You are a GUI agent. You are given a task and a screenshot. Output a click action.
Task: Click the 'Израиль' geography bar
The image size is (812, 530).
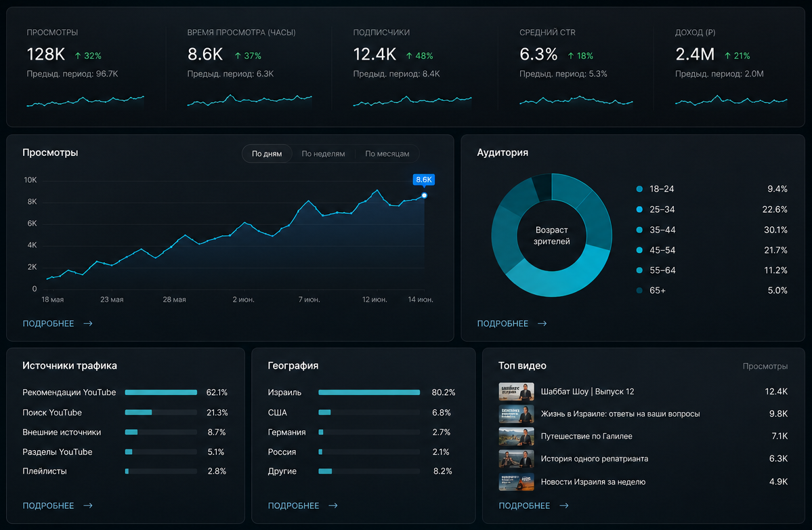(369, 392)
